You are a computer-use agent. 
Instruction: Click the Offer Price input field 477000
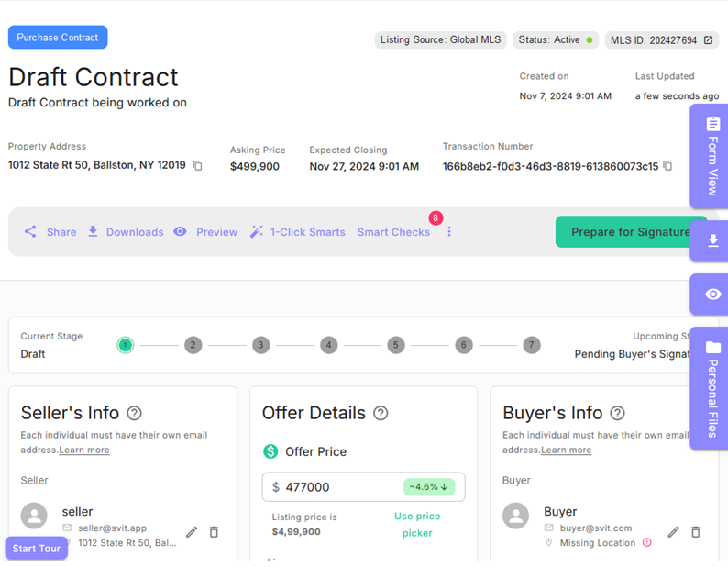point(363,487)
